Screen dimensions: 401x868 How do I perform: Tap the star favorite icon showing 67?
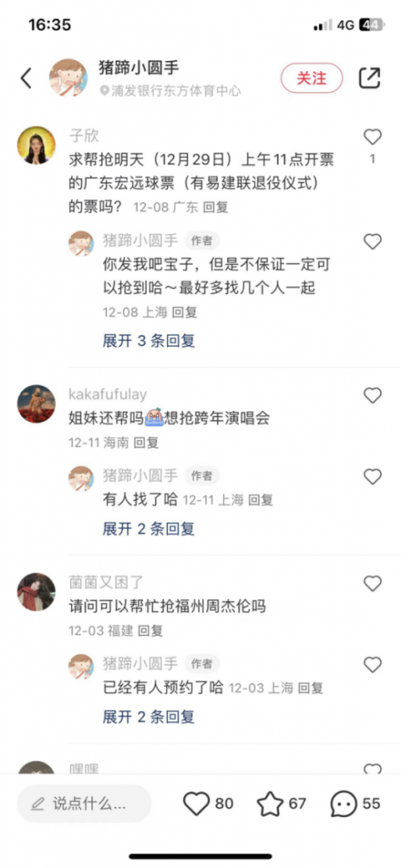tap(270, 804)
